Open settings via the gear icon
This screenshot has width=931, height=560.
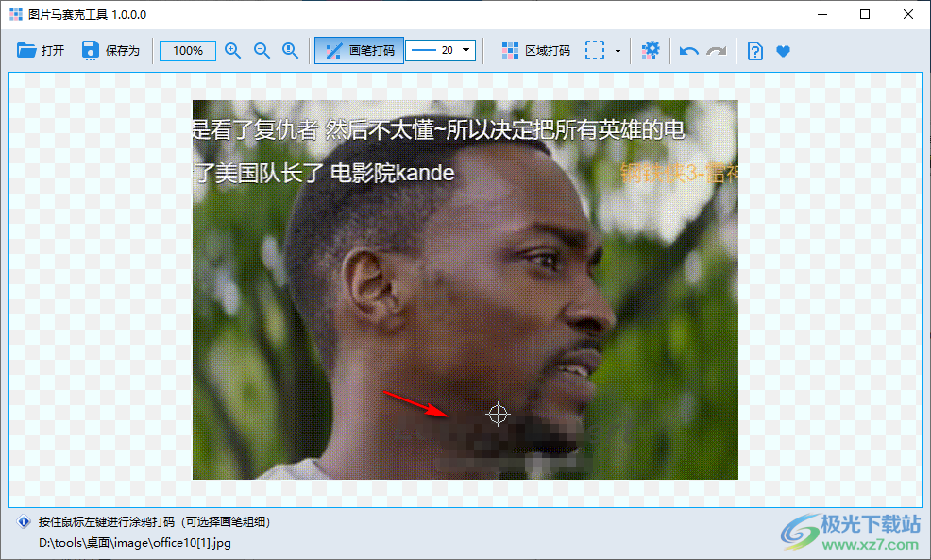(651, 50)
